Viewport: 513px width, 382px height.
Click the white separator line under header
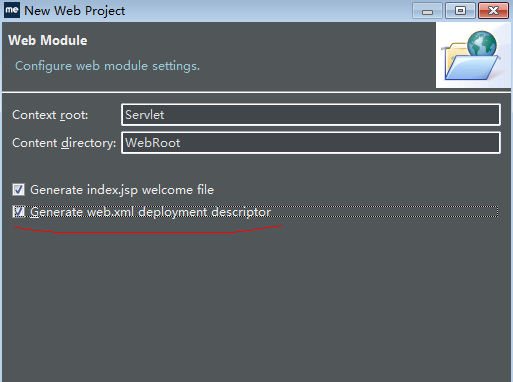257,91
